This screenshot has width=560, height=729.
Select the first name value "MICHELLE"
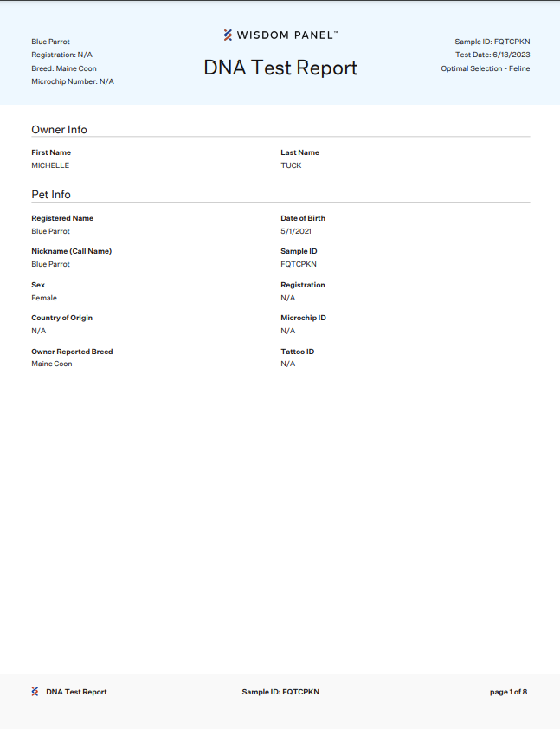50,165
